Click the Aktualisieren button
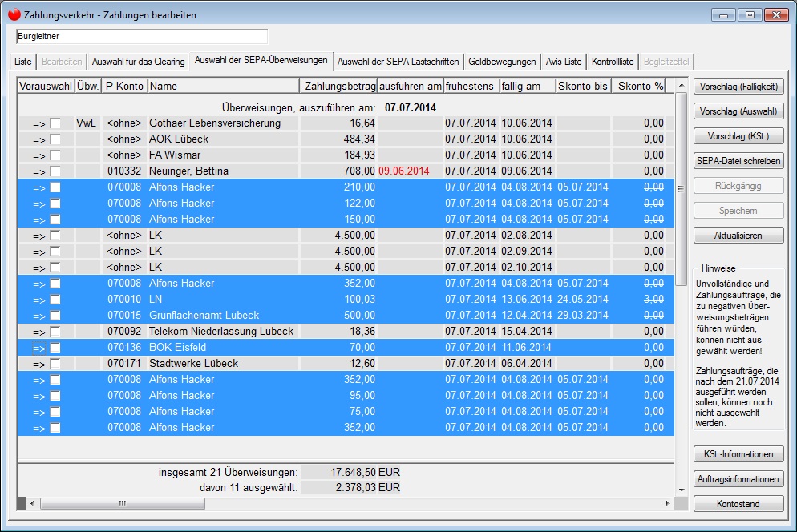Screen dimensions: 797x532 (738, 236)
